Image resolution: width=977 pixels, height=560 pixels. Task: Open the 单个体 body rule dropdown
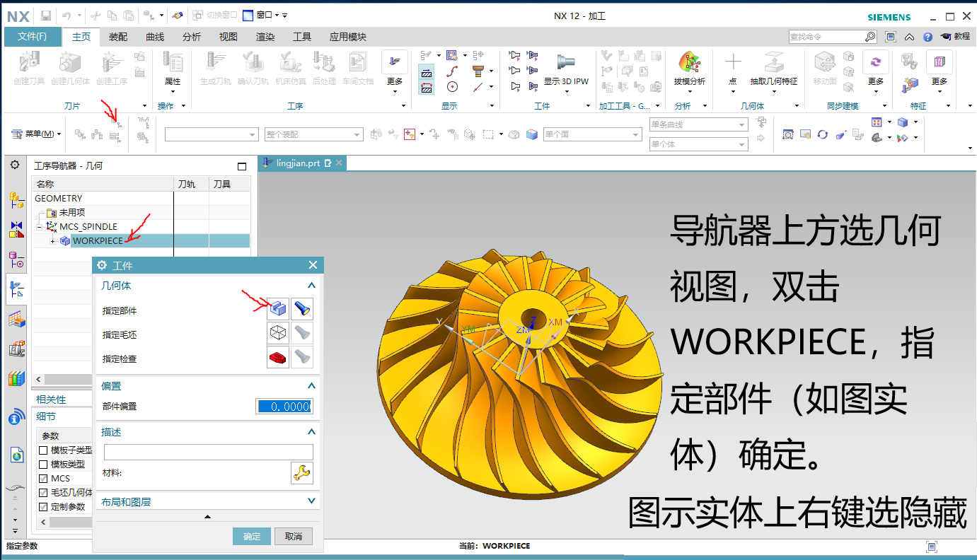tap(698, 144)
